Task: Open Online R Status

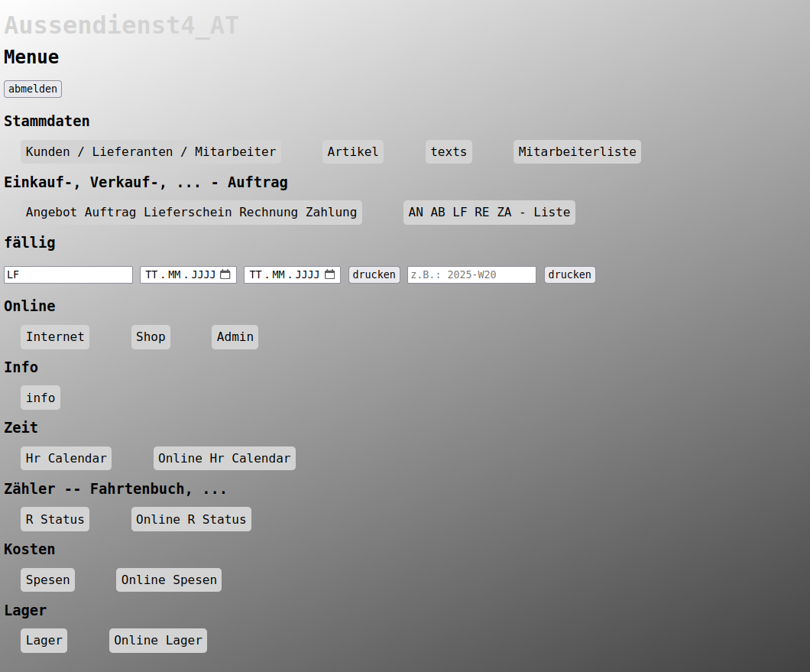Action: pos(191,520)
